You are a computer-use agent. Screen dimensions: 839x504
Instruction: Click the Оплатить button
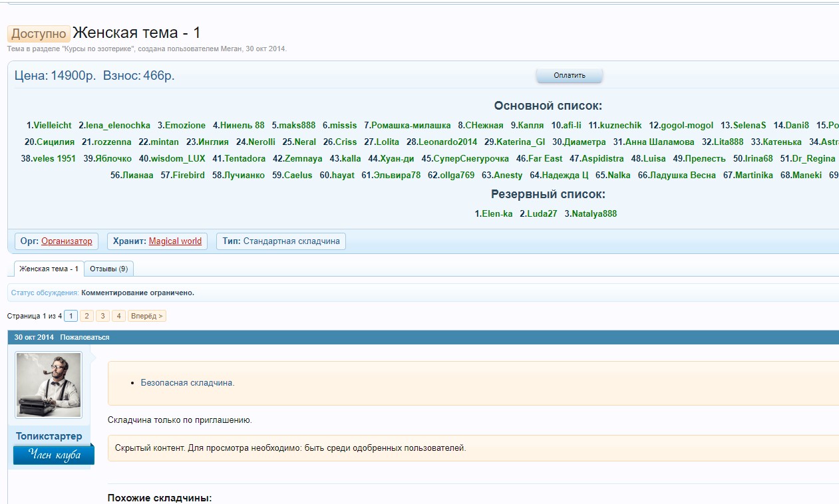570,76
